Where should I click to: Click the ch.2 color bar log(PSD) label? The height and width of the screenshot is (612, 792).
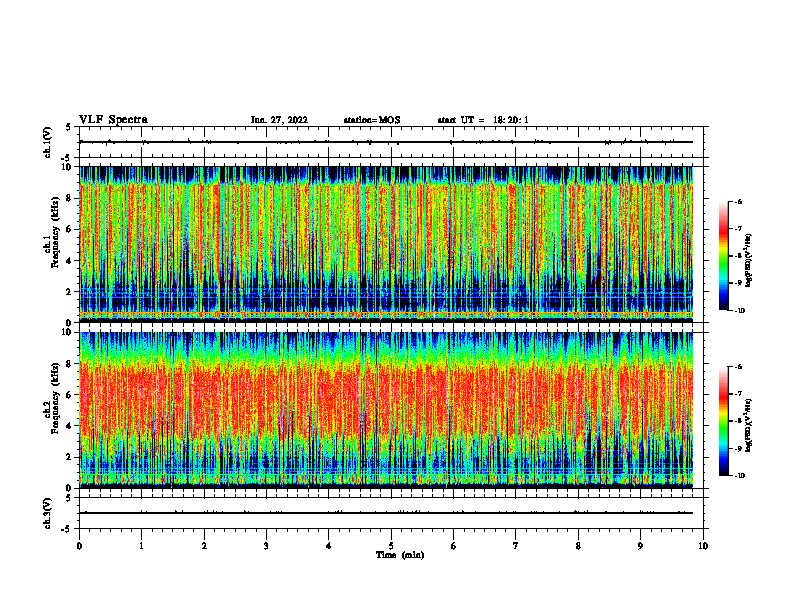coord(749,426)
